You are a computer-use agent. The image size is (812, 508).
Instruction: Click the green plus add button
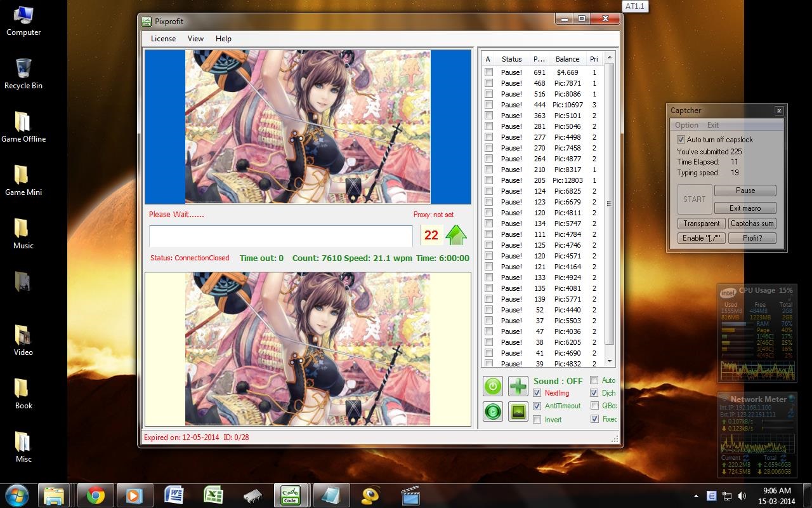click(x=518, y=386)
